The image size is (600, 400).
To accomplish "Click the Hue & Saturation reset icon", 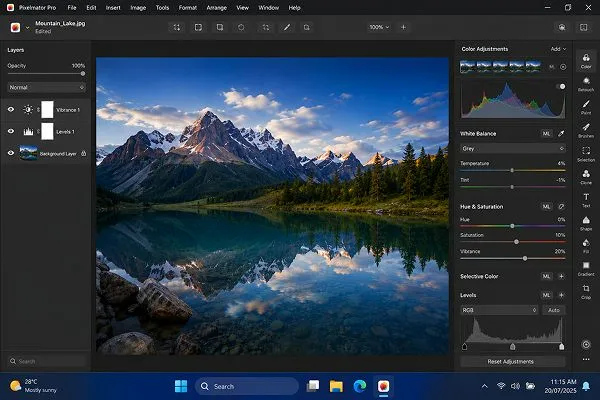I will point(561,207).
